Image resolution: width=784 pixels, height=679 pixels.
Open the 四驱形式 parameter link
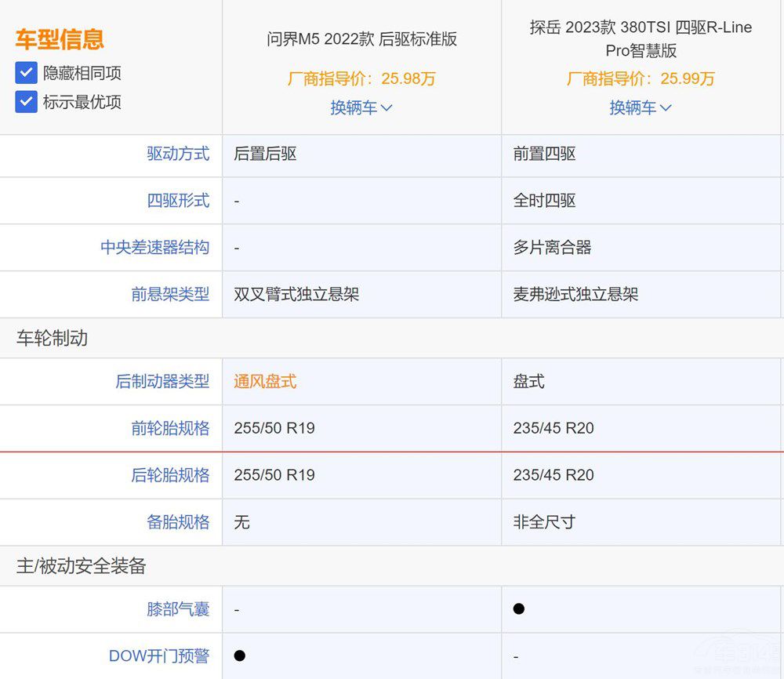click(x=178, y=201)
